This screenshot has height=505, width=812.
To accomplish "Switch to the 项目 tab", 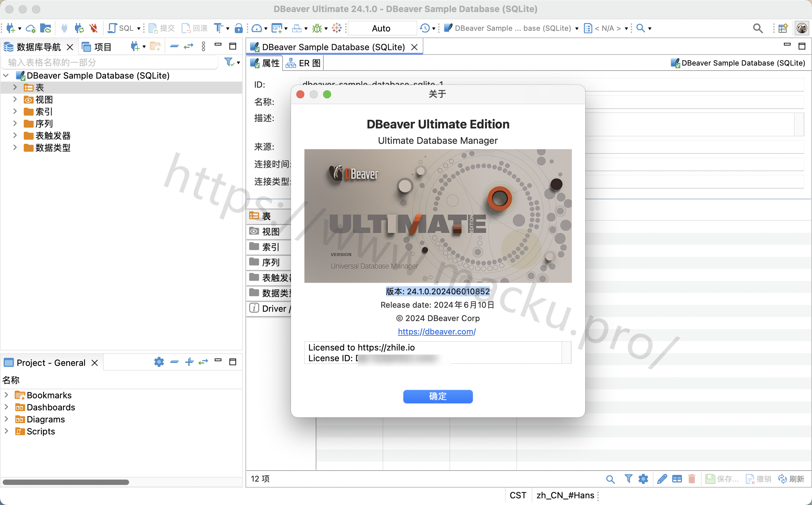I will point(97,47).
